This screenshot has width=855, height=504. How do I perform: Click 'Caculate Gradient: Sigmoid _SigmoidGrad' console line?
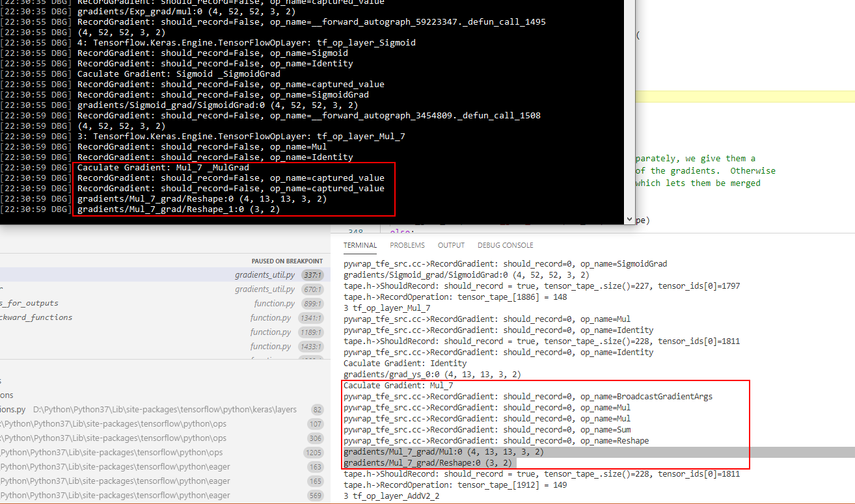click(179, 74)
